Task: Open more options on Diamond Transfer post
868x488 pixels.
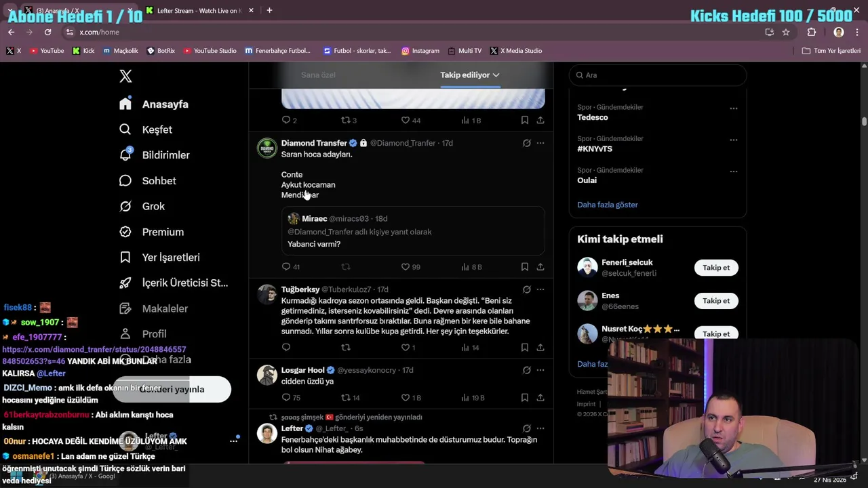Action: pyautogui.click(x=540, y=143)
